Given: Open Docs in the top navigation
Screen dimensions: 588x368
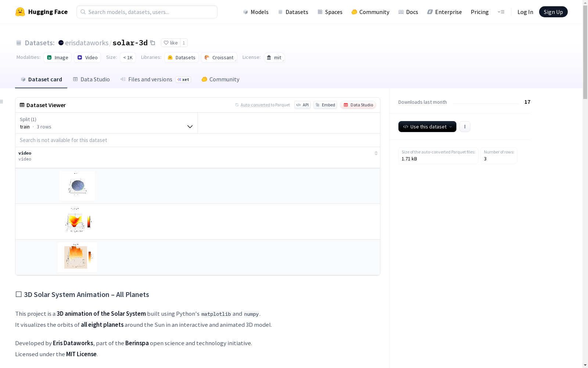Looking at the screenshot, I should 408,12.
